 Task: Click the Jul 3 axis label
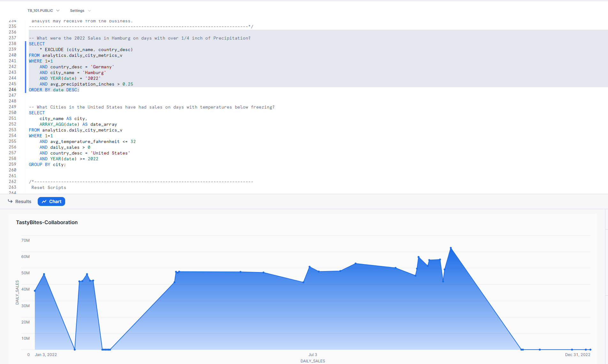(312, 354)
